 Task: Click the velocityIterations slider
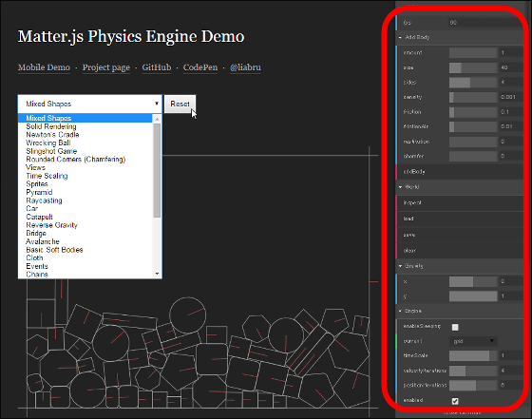473,371
